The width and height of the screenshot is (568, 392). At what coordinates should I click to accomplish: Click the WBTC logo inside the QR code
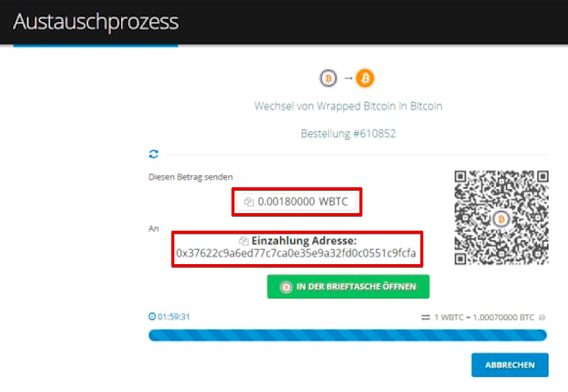(501, 218)
